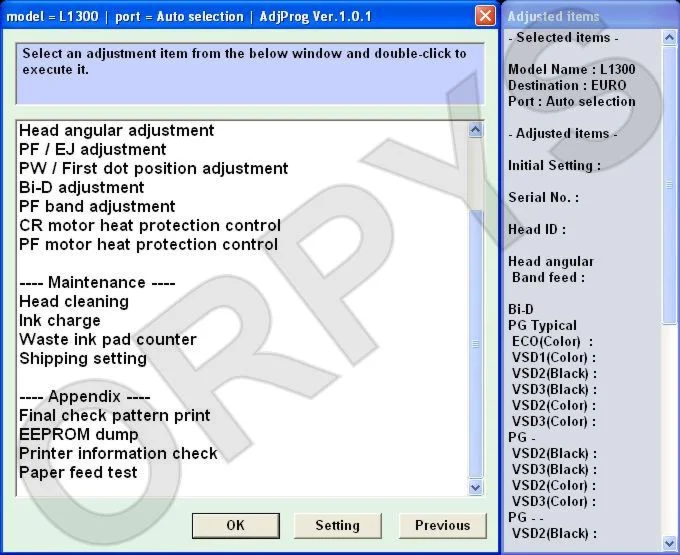Select PF motor heat protection control

coord(148,245)
